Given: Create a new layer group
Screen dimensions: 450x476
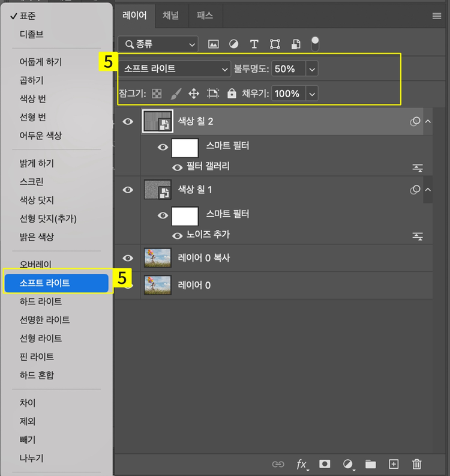Looking at the screenshot, I should 370,464.
